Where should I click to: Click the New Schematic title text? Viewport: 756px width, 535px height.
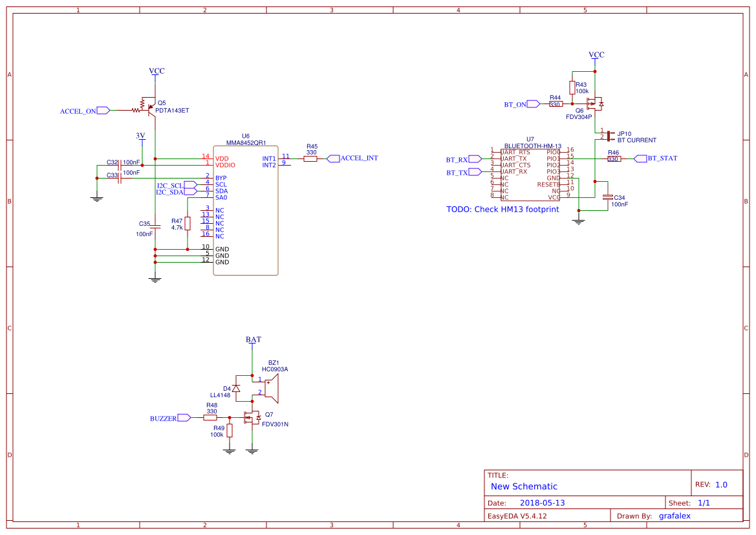point(524,486)
